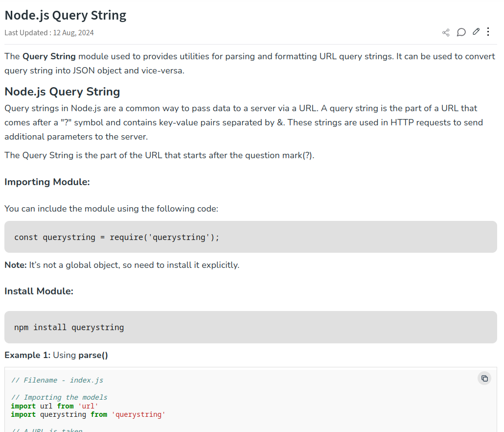Click the Importing the models comment line
The image size is (504, 432).
59,397
